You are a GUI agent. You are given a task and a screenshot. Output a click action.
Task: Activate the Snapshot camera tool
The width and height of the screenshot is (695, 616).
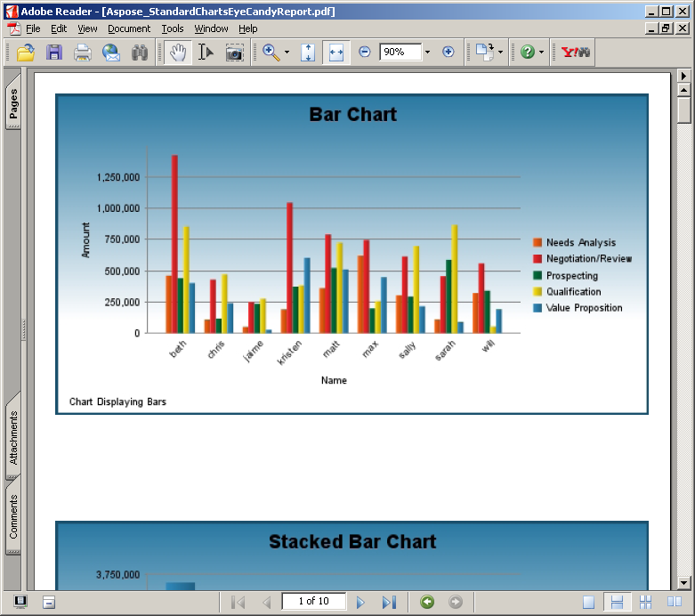tap(234, 53)
